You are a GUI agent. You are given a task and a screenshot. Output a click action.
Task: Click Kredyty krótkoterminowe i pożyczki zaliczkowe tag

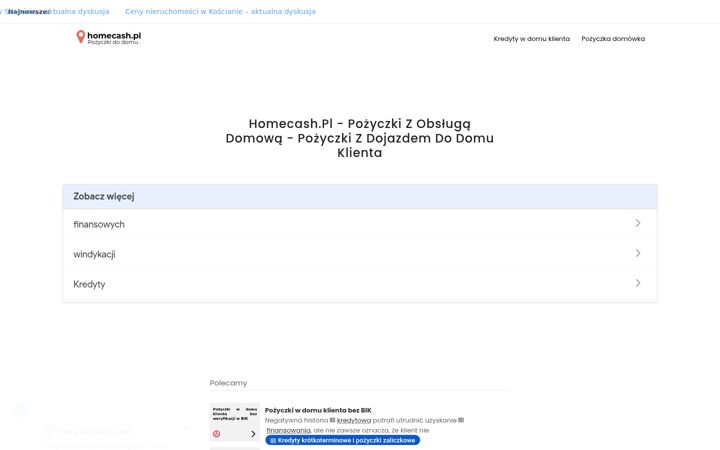[342, 440]
